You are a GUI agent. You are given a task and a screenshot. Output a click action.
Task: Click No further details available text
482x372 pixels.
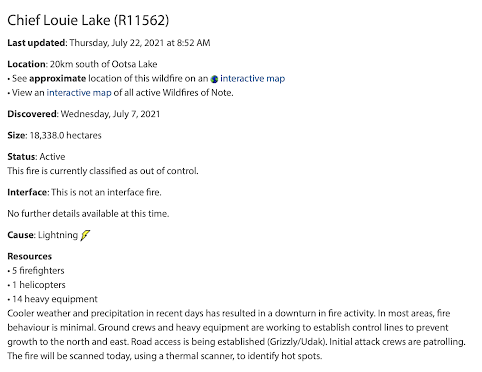[88, 213]
